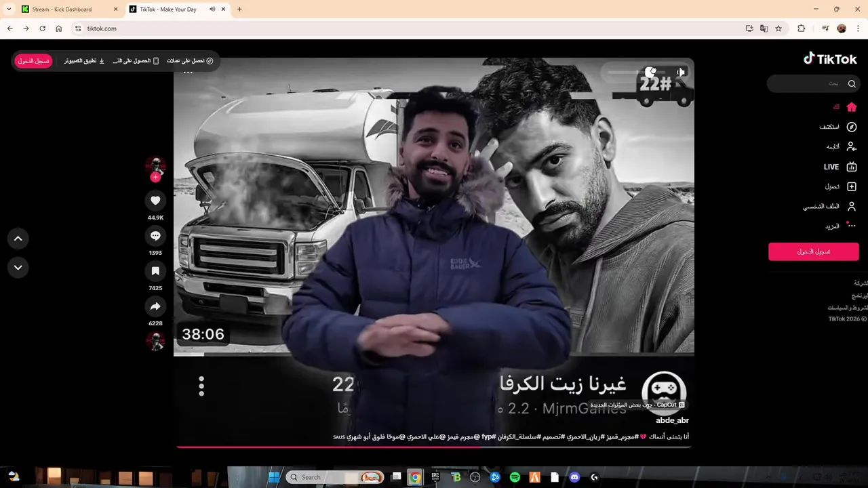Open the sound disc below the share count

[x=155, y=341]
